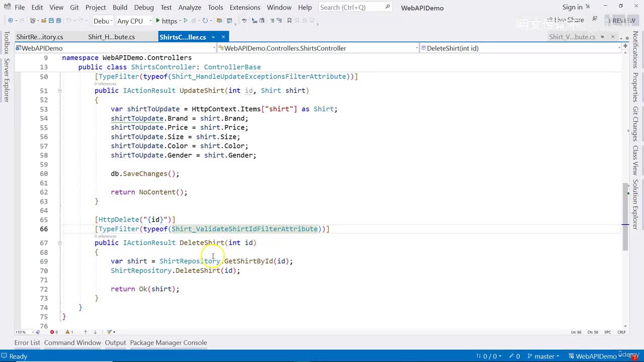Open the Command Window panel tab
Screen dimensions: 644x362
72,342
